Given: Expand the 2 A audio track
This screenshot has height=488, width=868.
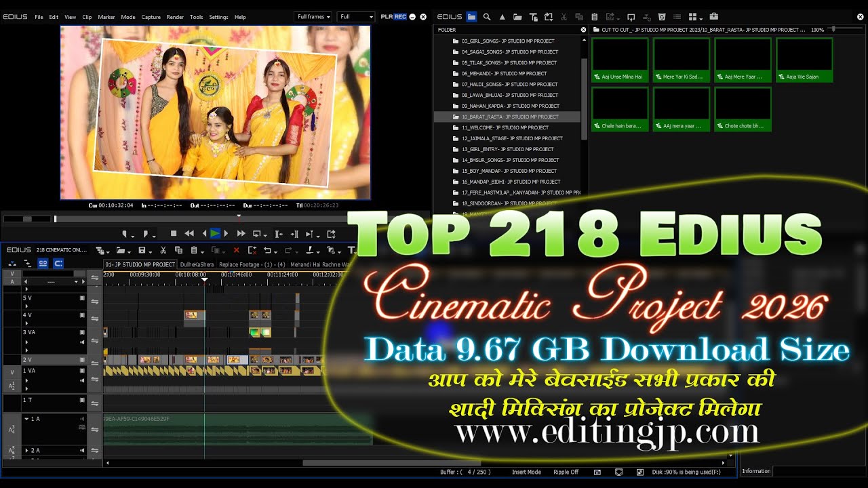Looking at the screenshot, I should (26, 451).
